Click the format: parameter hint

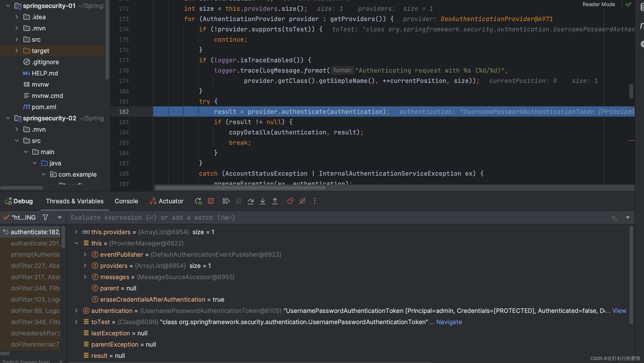point(342,70)
